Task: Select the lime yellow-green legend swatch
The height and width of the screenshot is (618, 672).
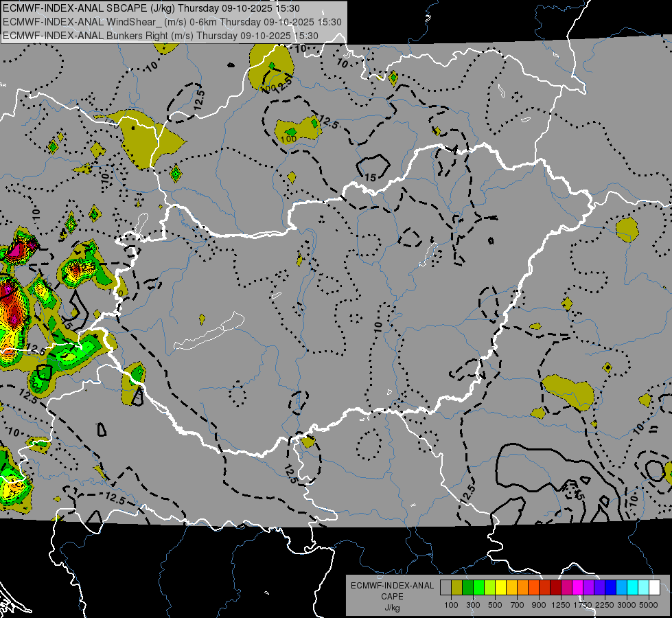Action: click(x=490, y=588)
